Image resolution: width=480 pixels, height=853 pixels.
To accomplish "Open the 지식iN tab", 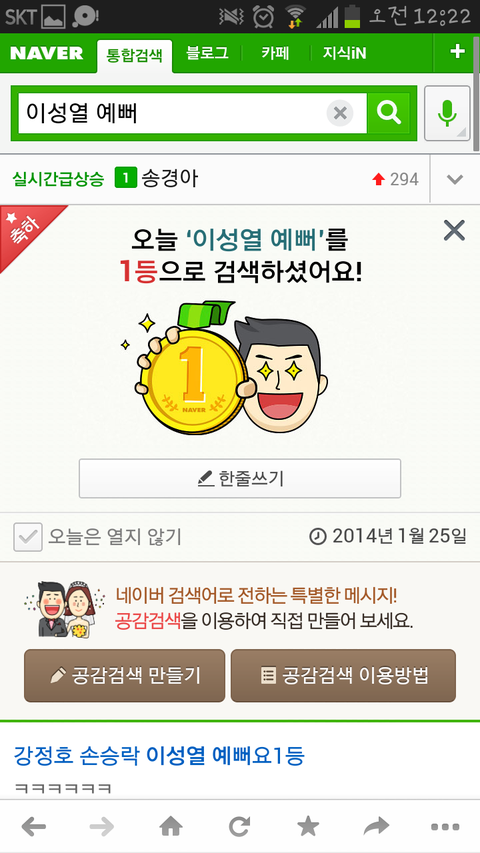I will click(344, 53).
